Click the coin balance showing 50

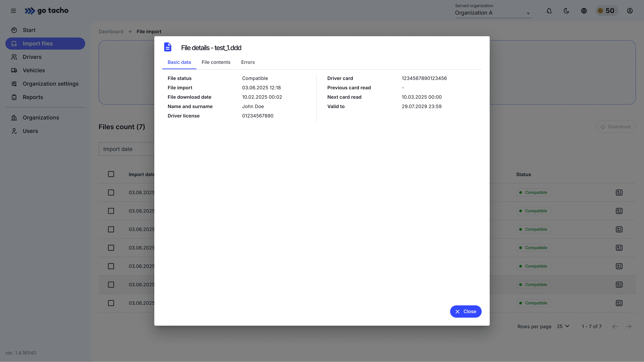(606, 11)
